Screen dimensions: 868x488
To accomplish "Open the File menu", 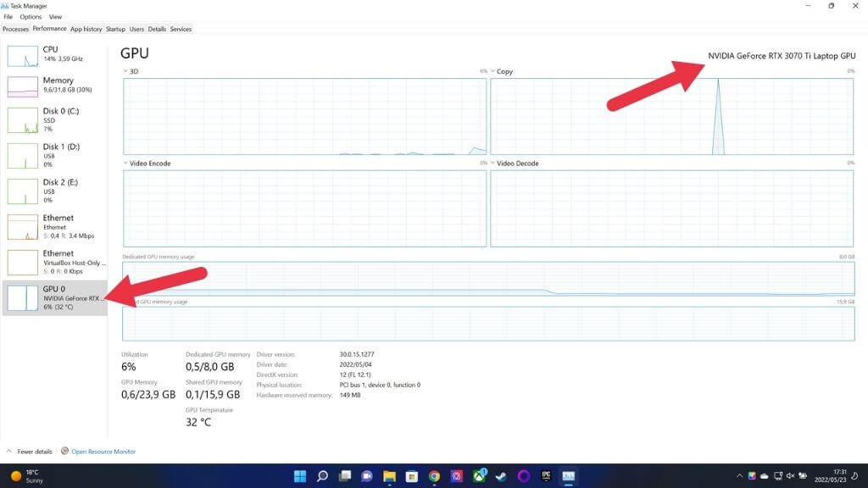I will coord(8,17).
